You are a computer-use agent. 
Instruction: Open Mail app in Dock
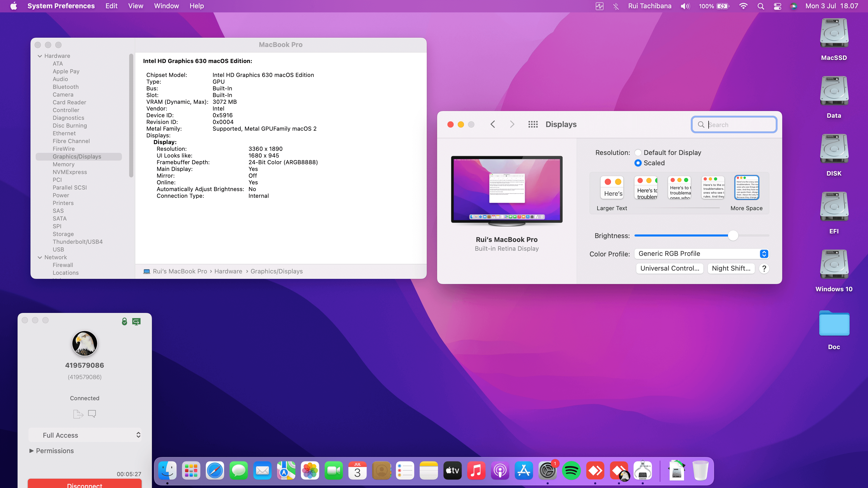(262, 470)
